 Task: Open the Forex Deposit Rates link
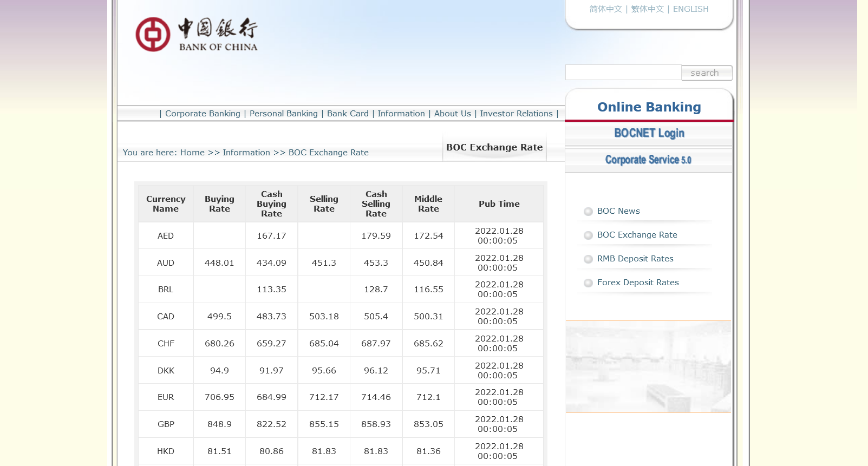point(638,283)
